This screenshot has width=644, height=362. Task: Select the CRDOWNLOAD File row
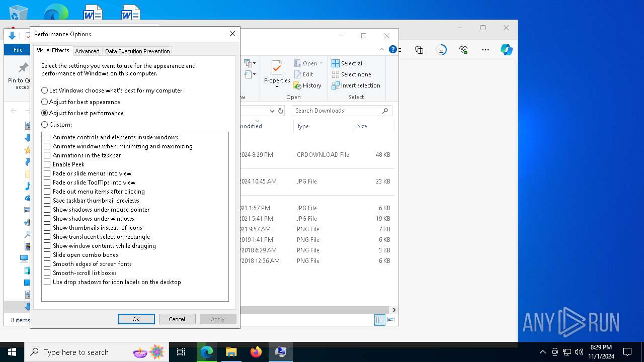pyautogui.click(x=317, y=155)
